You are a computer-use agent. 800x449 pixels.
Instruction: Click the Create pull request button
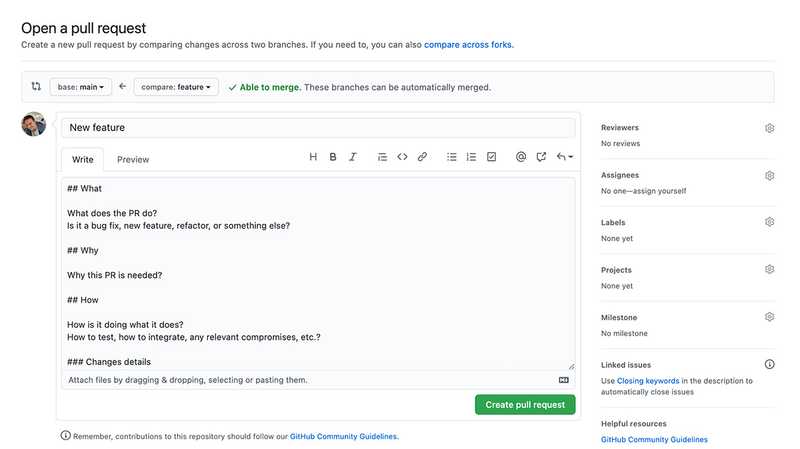525,405
